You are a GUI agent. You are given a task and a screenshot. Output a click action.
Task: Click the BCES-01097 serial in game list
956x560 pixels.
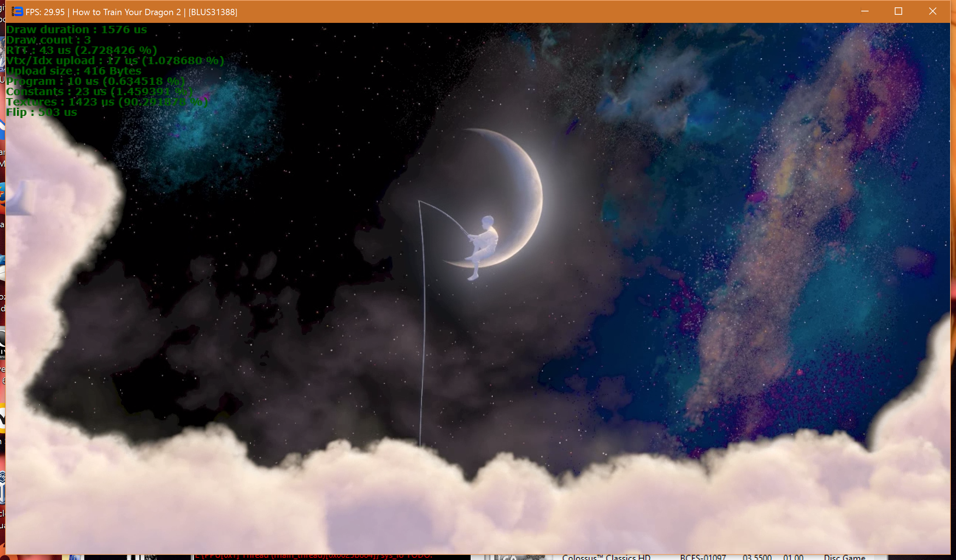coord(702,557)
